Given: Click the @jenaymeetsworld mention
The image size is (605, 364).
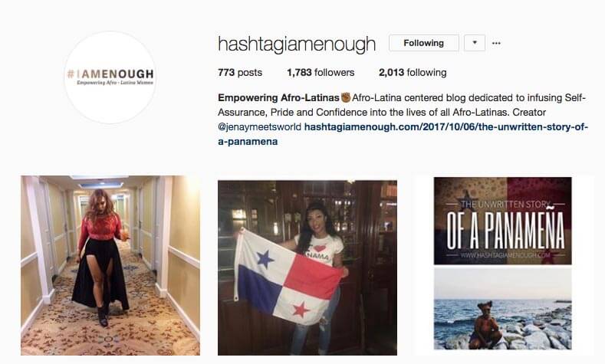Looking at the screenshot, I should pyautogui.click(x=259, y=127).
